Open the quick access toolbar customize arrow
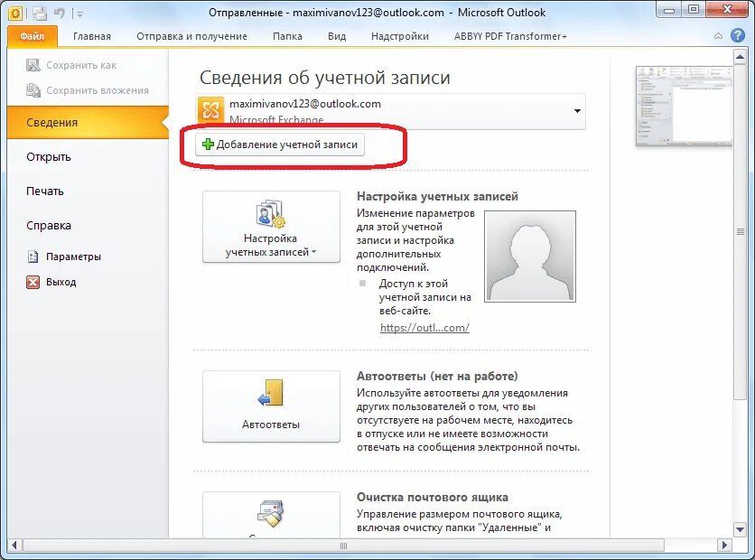The width and height of the screenshot is (755, 560). [80, 14]
